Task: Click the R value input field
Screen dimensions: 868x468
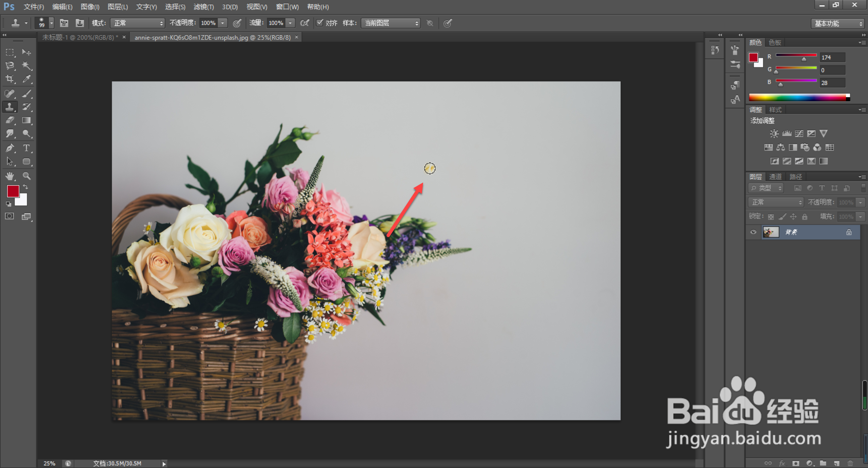Action: (x=832, y=57)
